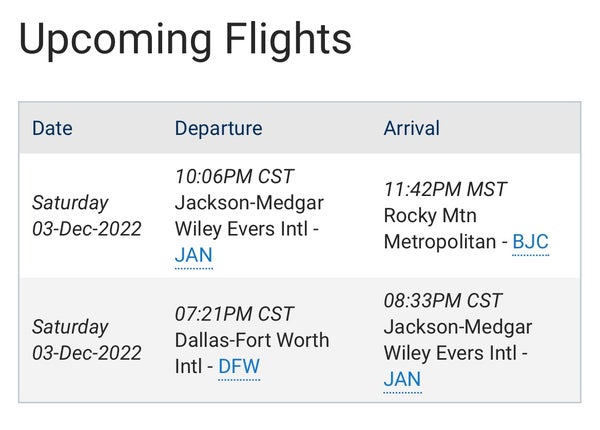
Task: Open the BJC airport link
Action: pos(530,242)
